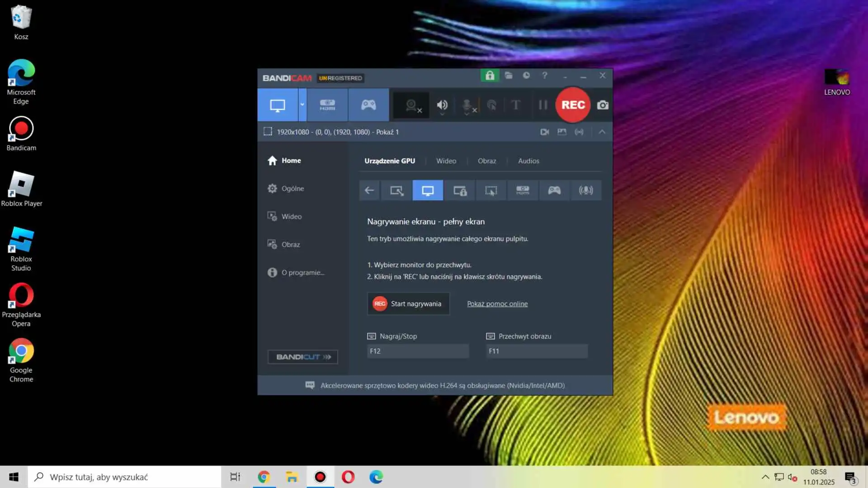Select the HDMI device recording mode

pyautogui.click(x=327, y=105)
